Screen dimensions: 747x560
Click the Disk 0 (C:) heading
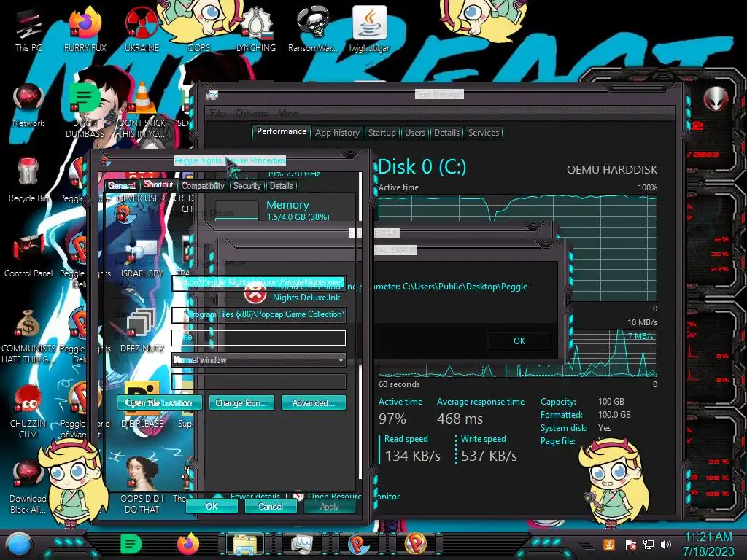click(x=422, y=167)
